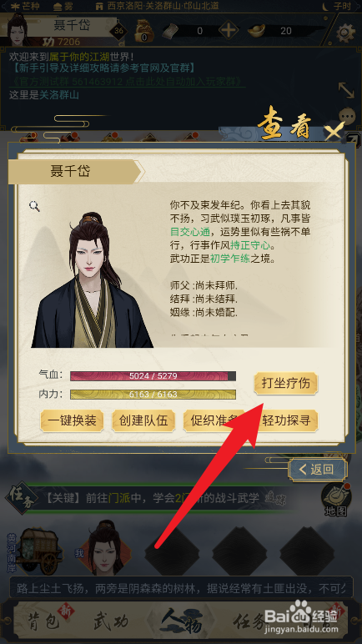Select my character avatar labeled 我
The height and width of the screenshot is (644, 362).
tap(104, 551)
